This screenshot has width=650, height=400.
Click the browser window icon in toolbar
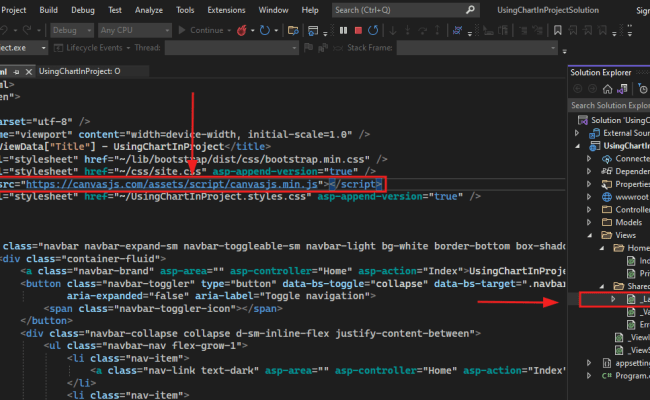tap(313, 30)
